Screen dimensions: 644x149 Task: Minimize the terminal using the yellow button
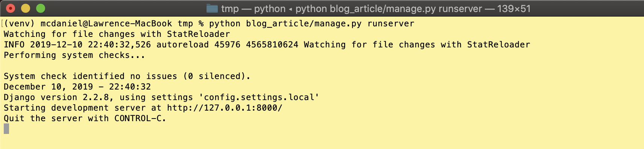pos(26,8)
